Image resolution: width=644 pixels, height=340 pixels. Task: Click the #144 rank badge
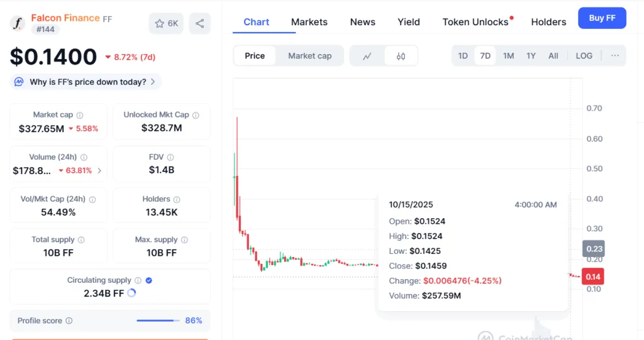pos(45,29)
